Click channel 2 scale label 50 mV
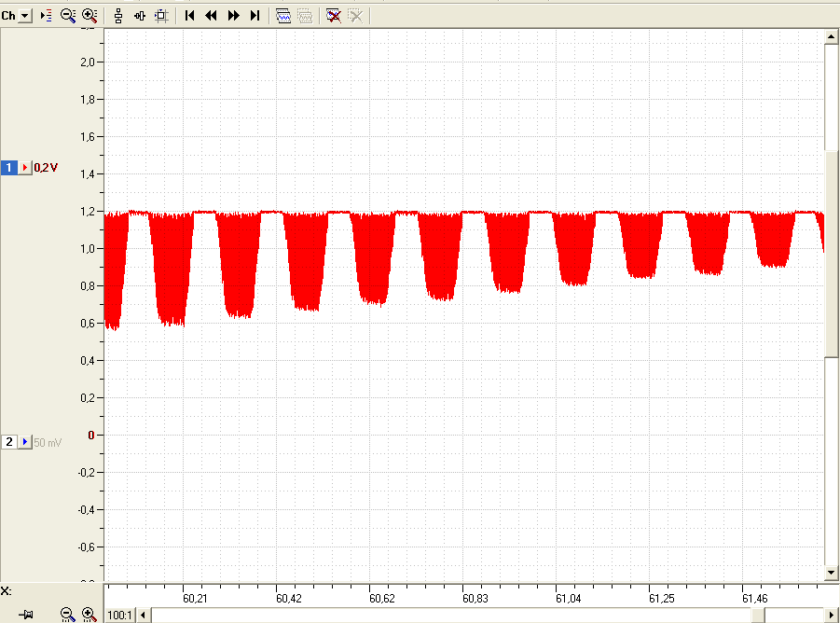This screenshot has height=623, width=840. 48,442
